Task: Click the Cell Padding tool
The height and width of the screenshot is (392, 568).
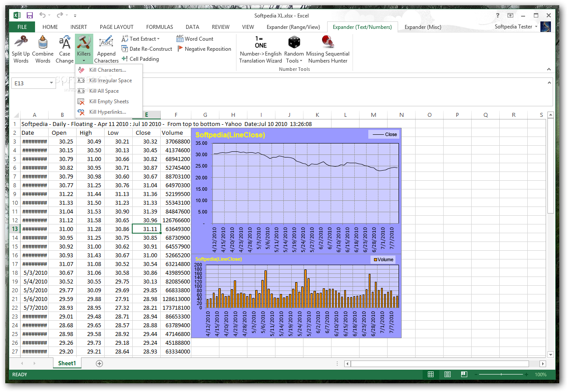Action: coord(140,59)
